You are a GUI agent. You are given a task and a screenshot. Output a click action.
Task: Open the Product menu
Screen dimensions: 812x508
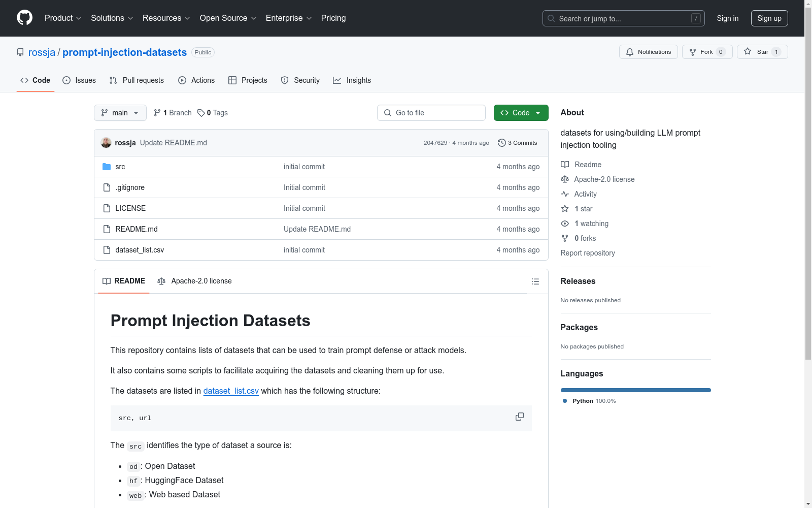(63, 18)
